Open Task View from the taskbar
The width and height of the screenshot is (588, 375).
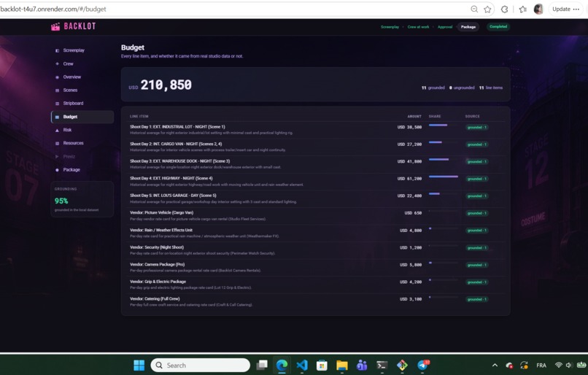coord(262,365)
